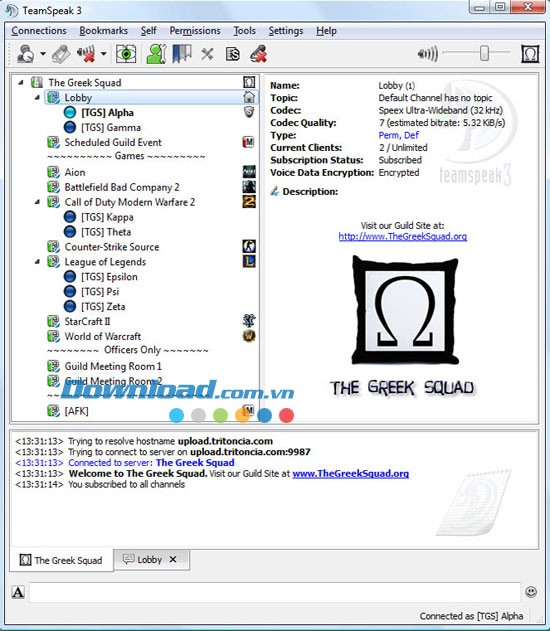Open the Help menu
This screenshot has height=631, width=550.
(326, 31)
